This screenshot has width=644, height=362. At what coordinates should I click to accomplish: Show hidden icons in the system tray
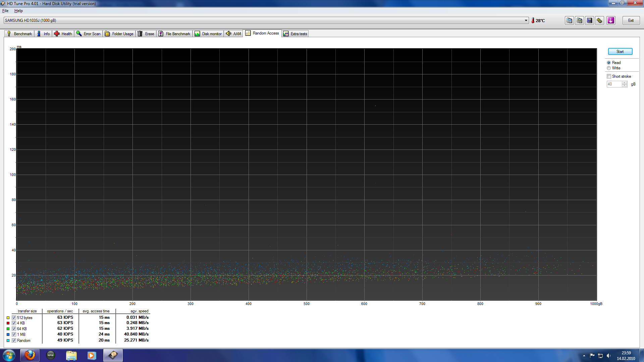584,356
